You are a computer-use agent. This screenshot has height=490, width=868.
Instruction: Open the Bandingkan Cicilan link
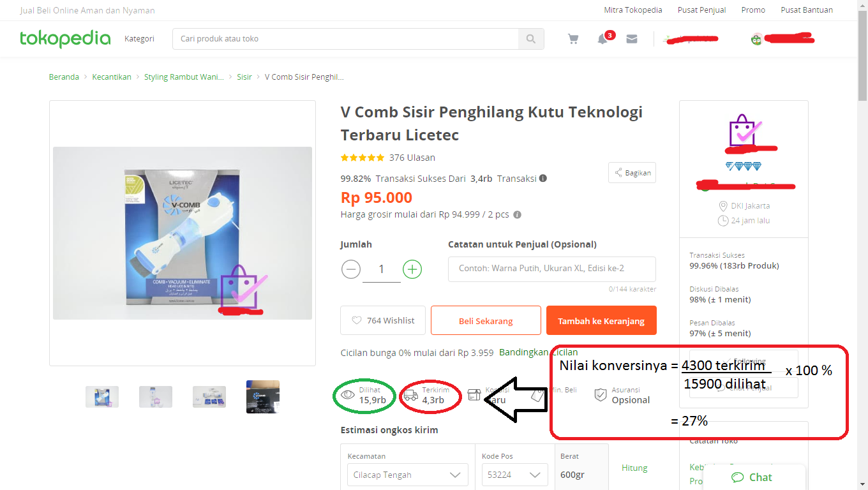click(539, 352)
